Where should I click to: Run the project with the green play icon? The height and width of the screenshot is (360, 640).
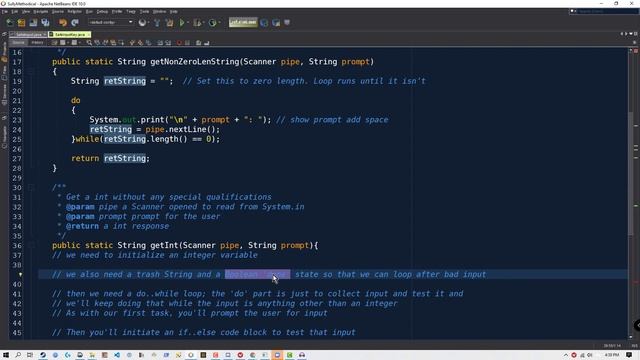tap(182, 22)
